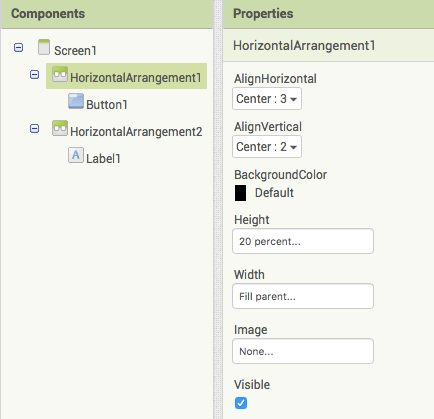The height and width of the screenshot is (419, 434).
Task: Open the AlignVertical Center dropdown
Action: pyautogui.click(x=267, y=147)
